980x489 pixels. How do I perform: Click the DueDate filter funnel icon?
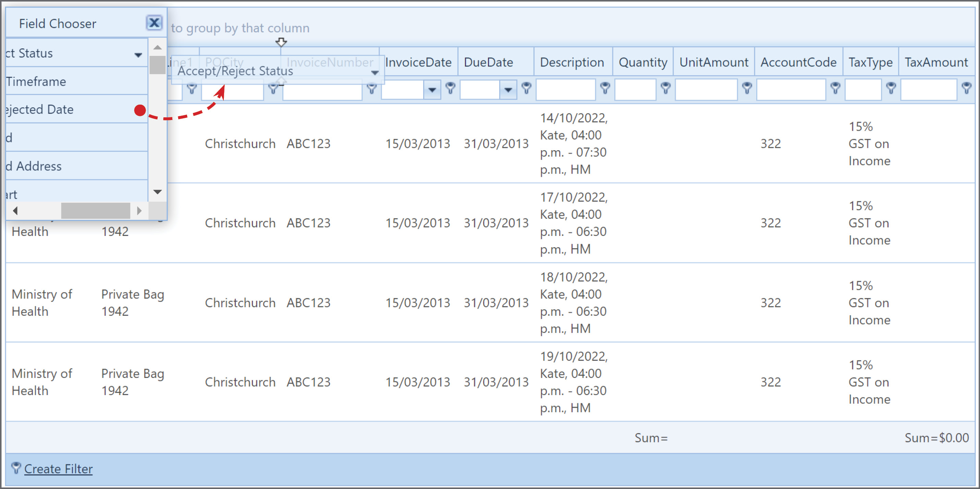coord(527,88)
